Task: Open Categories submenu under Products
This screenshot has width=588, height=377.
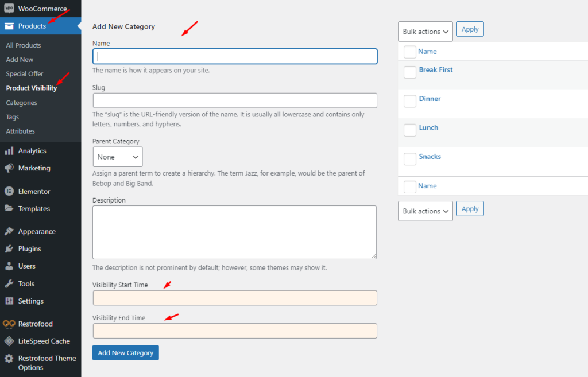Action: [x=21, y=103]
